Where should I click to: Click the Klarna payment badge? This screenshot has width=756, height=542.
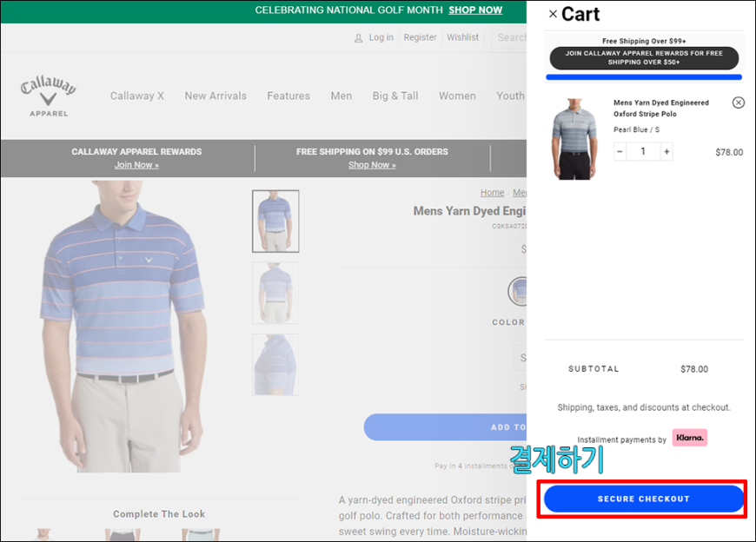690,438
